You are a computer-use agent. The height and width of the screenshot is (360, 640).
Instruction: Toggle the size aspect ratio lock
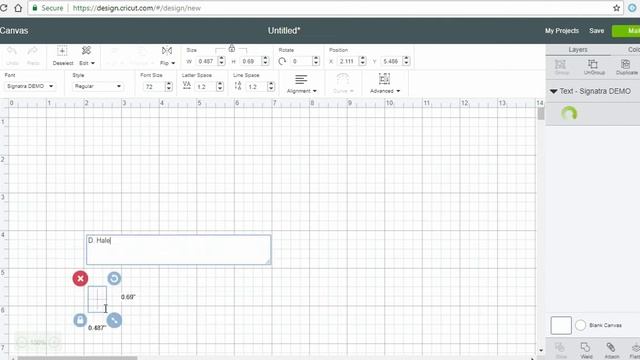(232, 49)
